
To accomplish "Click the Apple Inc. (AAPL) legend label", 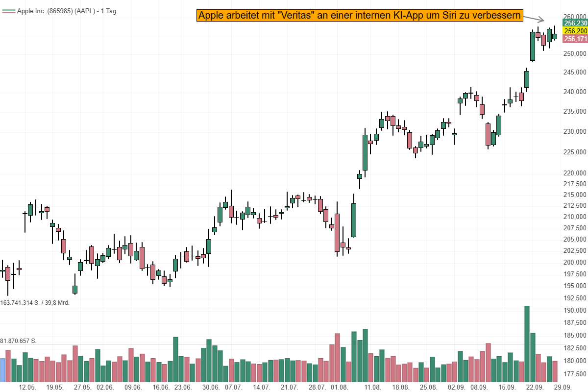I will [66, 11].
